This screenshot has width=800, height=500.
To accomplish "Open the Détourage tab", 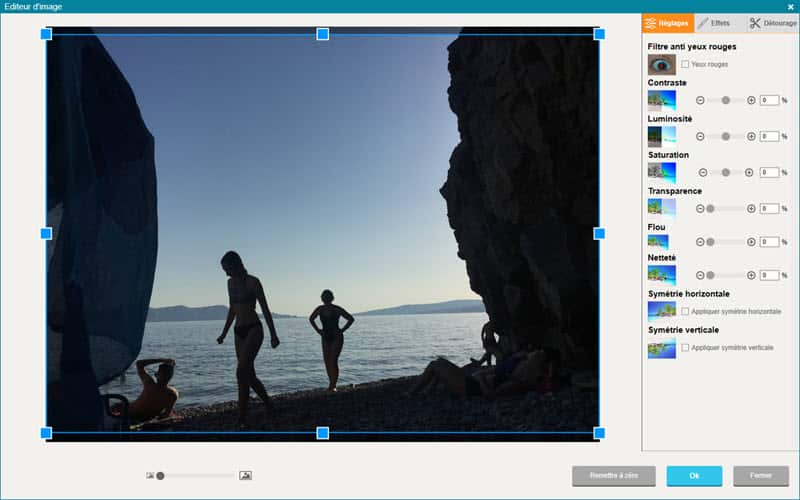I will pyautogui.click(x=772, y=22).
